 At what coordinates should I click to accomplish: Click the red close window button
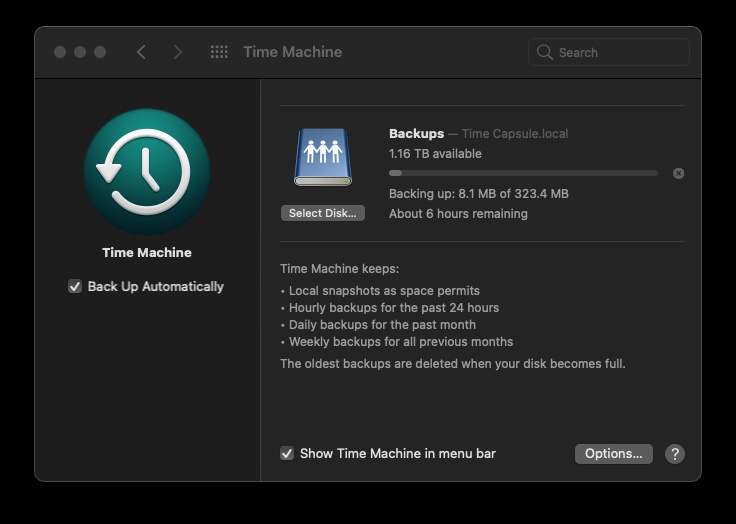[x=60, y=52]
